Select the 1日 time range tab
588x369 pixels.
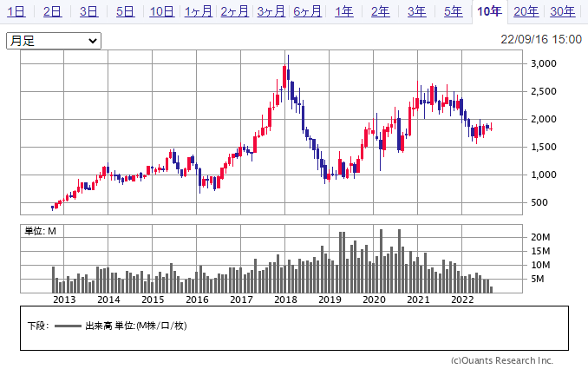coord(16,11)
